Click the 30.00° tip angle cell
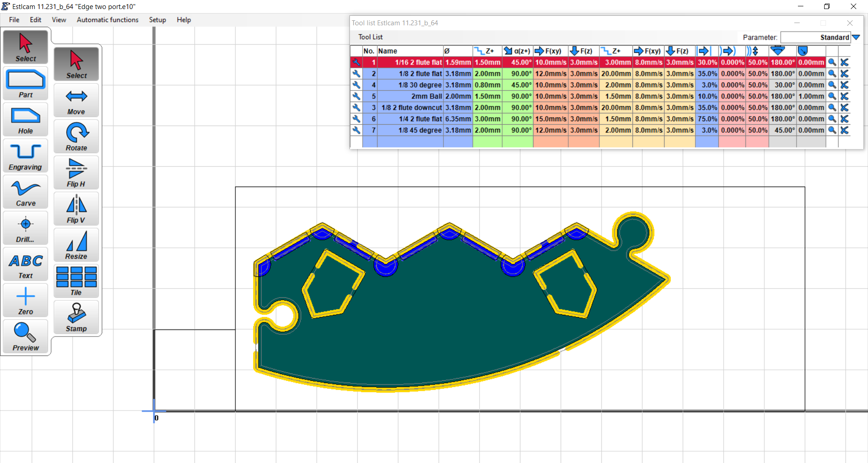This screenshot has height=463, width=868. pos(783,85)
